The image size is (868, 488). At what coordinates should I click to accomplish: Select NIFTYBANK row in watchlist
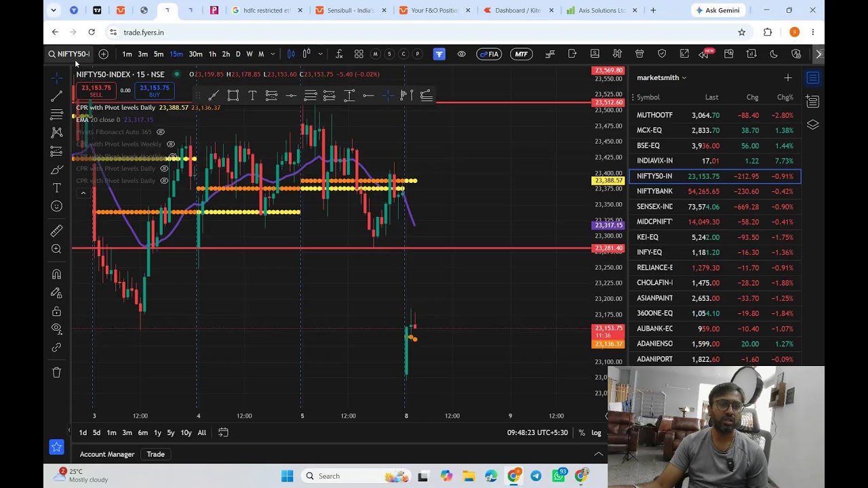click(715, 191)
